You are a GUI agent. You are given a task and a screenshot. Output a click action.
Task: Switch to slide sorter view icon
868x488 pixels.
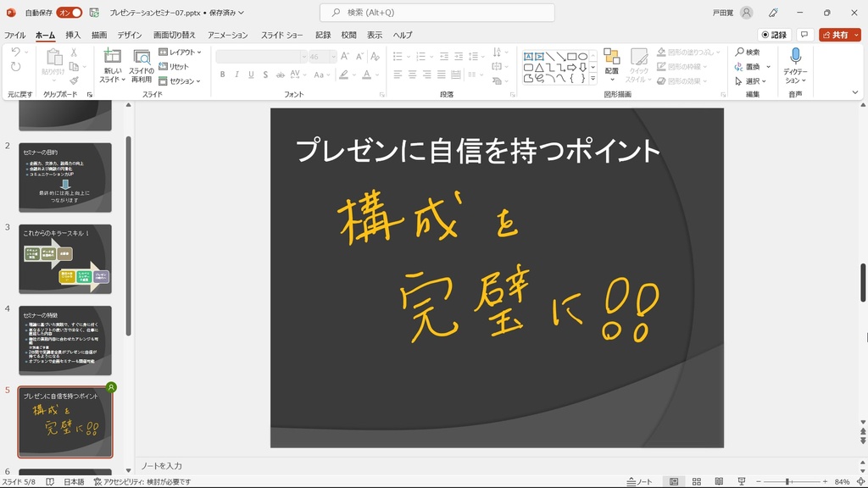[x=697, y=482]
